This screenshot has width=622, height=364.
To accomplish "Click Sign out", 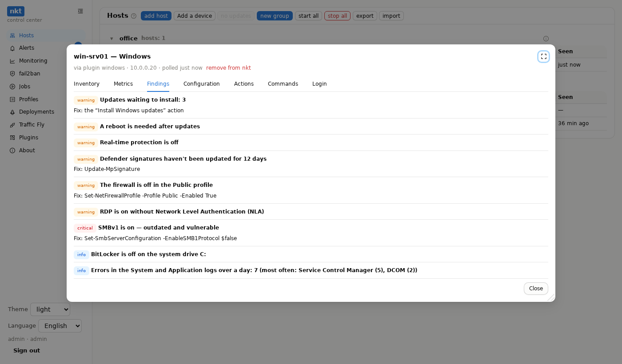I will pos(27,351).
